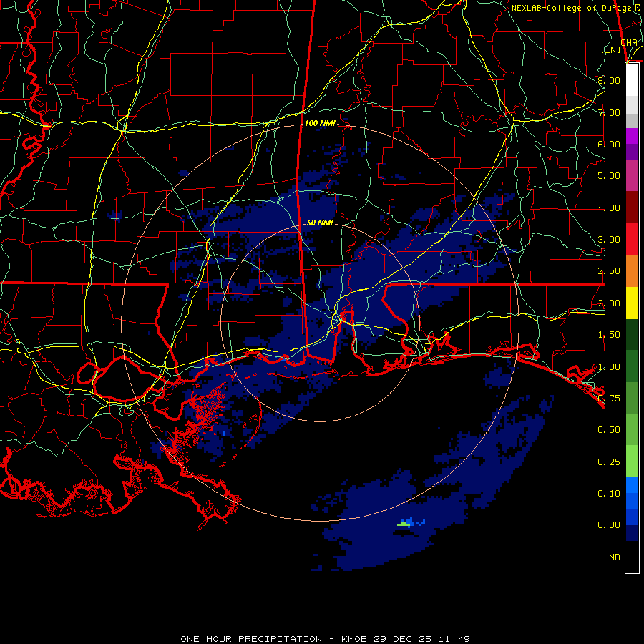Select the maroon legend swatch above 4.00
The image size is (644, 644).
click(632, 208)
